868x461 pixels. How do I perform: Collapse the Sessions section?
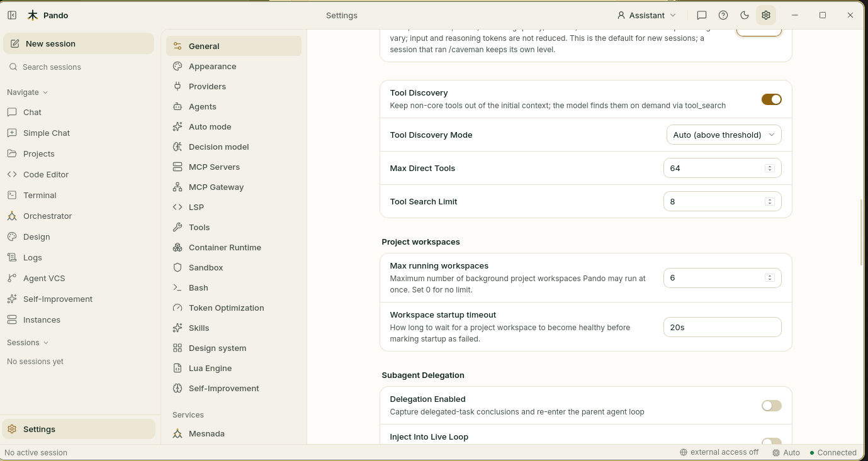28,342
